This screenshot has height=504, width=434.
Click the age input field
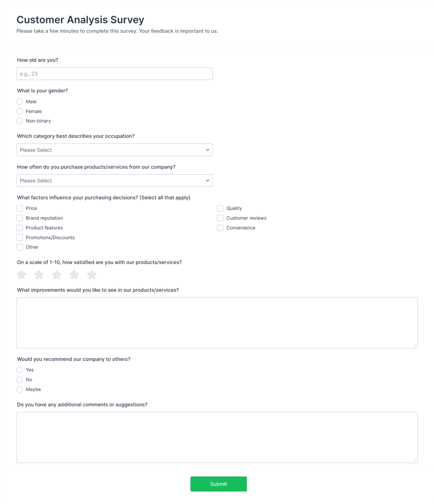click(x=114, y=73)
